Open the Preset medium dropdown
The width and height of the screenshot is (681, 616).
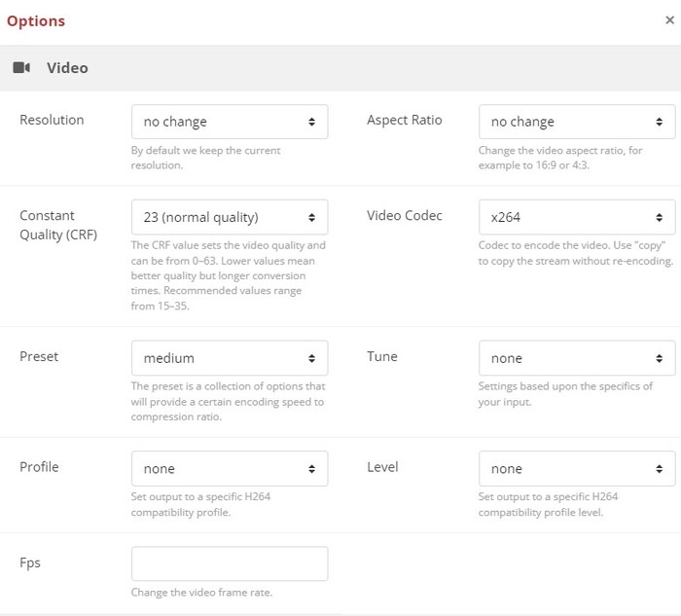pos(230,358)
